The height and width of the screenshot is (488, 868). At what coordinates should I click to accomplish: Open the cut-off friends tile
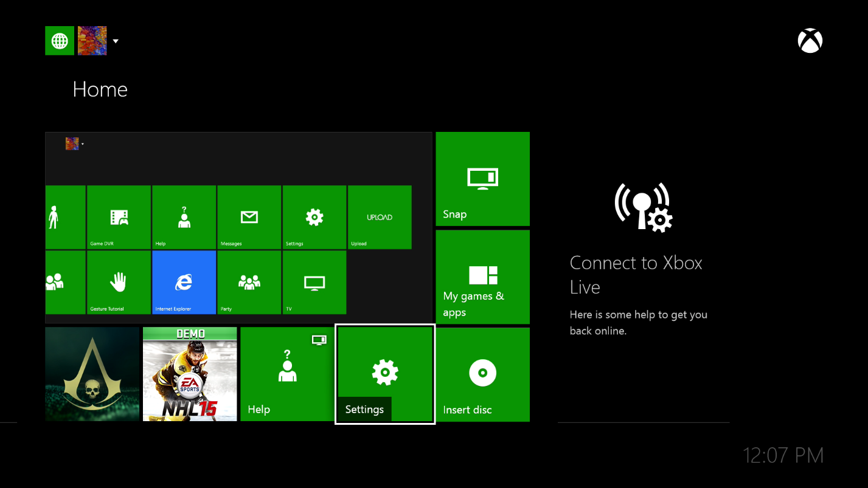[66, 283]
